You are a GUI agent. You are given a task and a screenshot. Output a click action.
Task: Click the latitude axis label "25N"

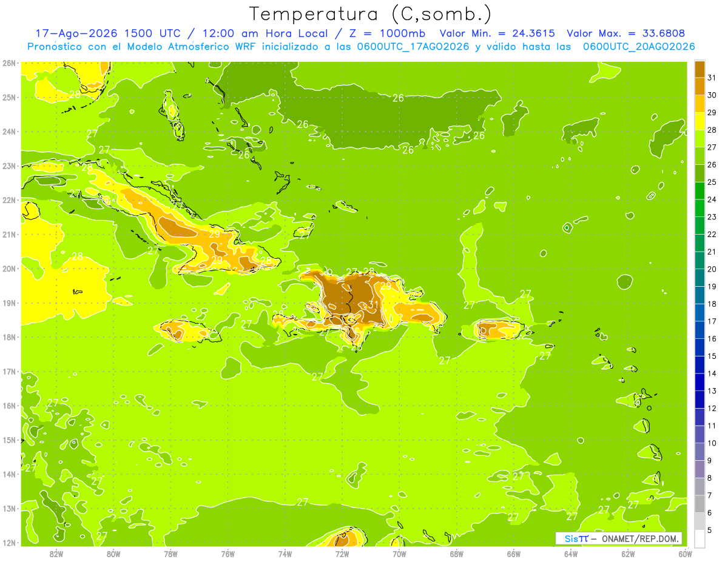[9, 97]
